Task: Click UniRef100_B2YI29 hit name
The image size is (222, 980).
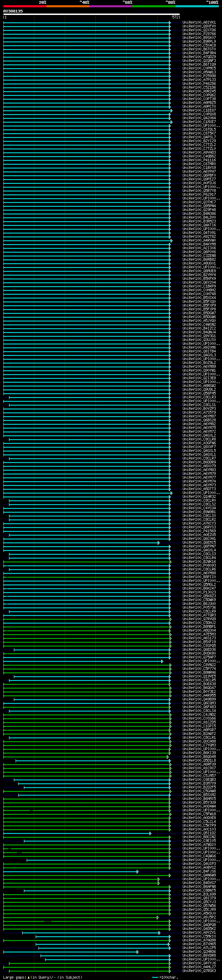Action: pos(199,141)
